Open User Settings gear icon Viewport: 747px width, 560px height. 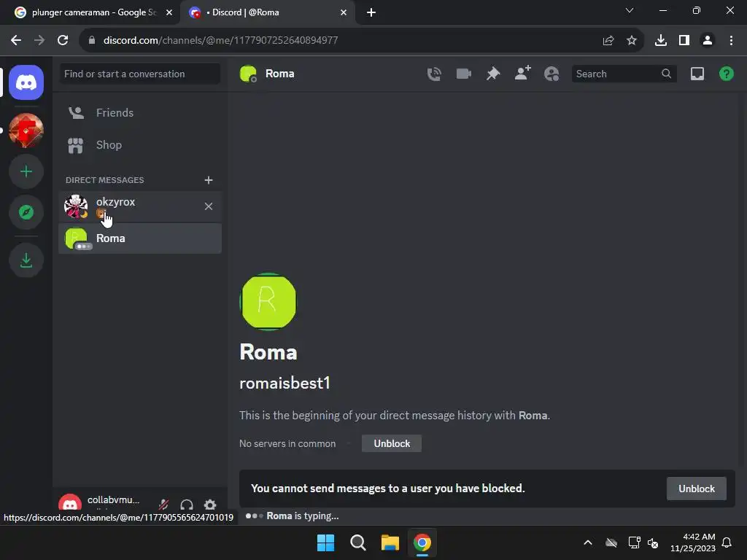click(210, 505)
